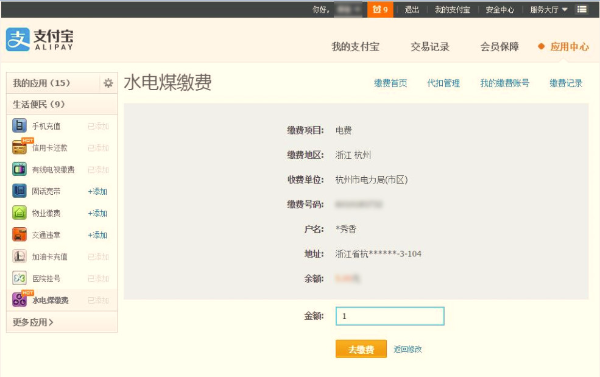This screenshot has height=377, width=600.
Task: Click the Alipay logo
Action: tap(39, 39)
